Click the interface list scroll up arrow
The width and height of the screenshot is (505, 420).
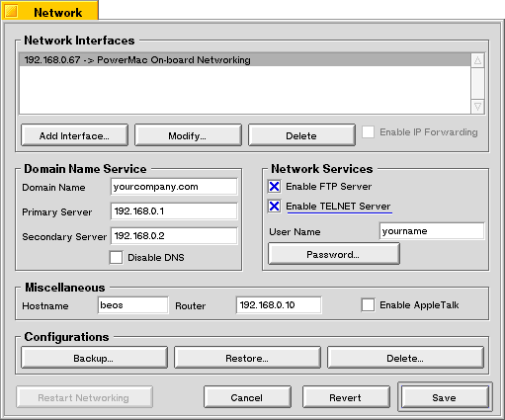pos(477,60)
